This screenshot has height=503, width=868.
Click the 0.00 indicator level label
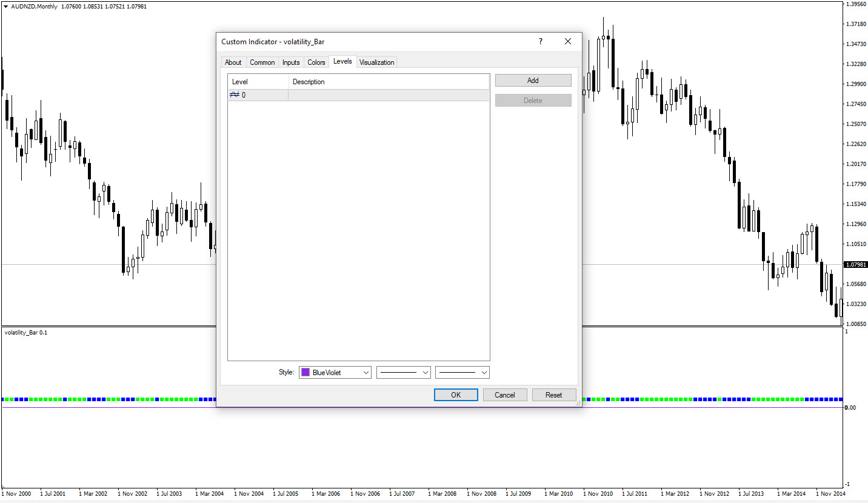pos(850,407)
